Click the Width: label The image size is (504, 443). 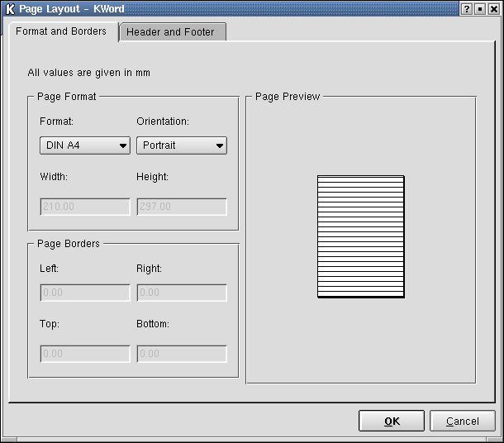tap(54, 177)
